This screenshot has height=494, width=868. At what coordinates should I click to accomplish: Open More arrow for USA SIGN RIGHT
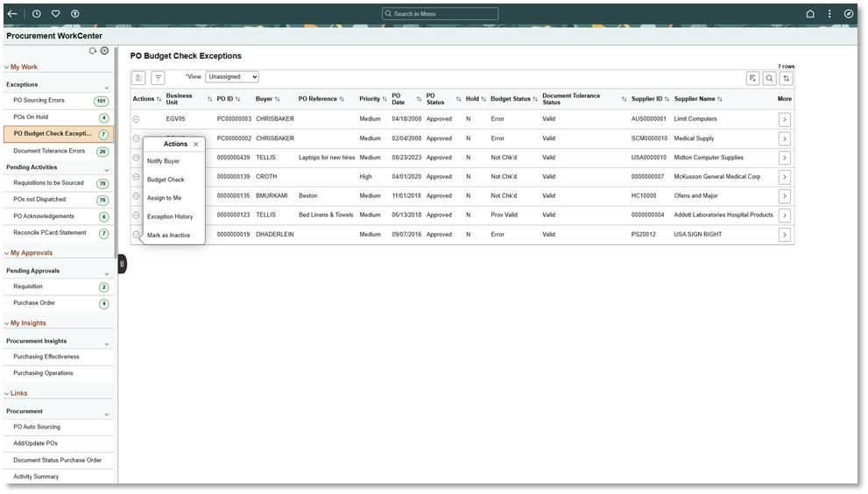tap(785, 235)
